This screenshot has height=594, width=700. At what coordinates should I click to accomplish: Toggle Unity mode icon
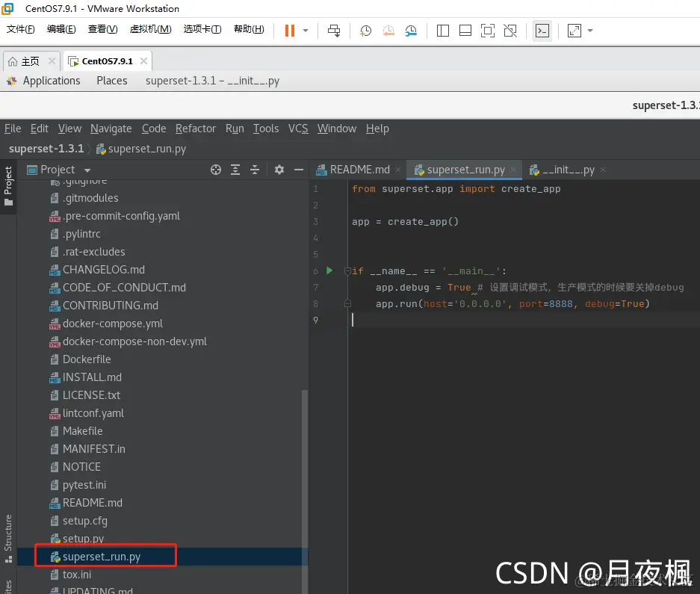(510, 31)
